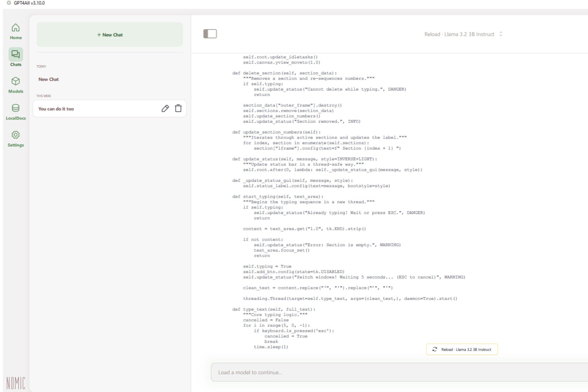588x392 pixels.
Task: Click the Nomic logo at bottom left
Action: coord(16,383)
